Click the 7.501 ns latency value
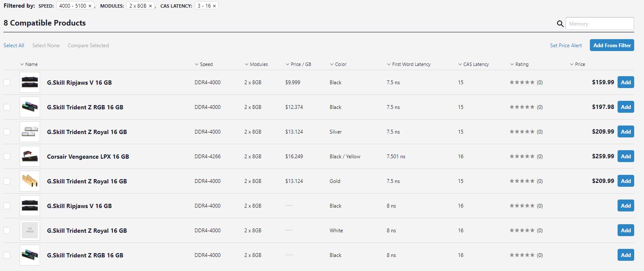 pos(396,157)
